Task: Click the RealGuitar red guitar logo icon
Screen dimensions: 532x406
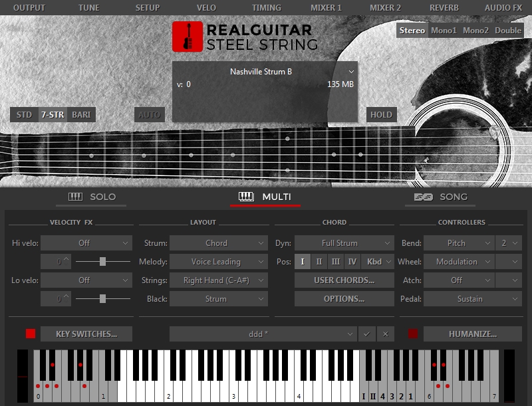Action: [187, 37]
